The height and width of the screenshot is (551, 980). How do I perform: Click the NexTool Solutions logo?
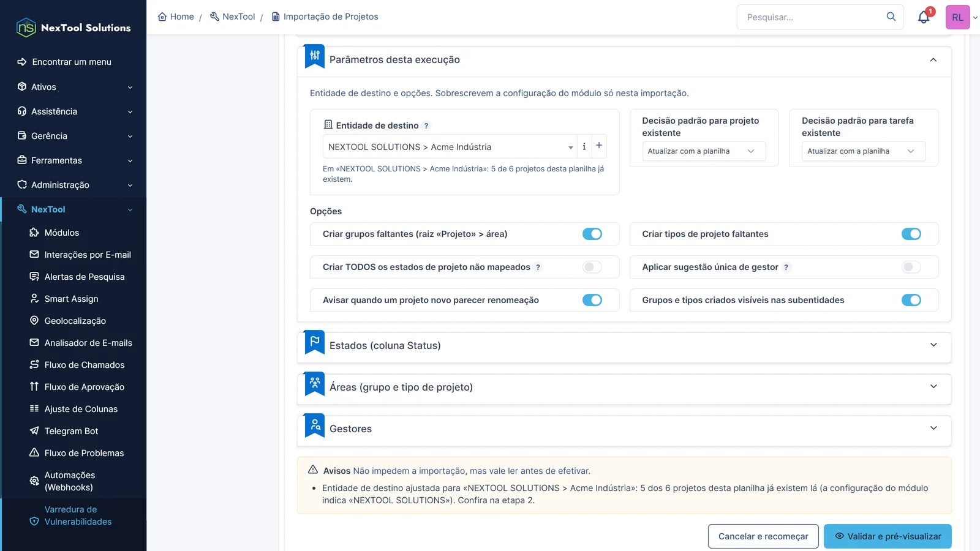(x=73, y=28)
